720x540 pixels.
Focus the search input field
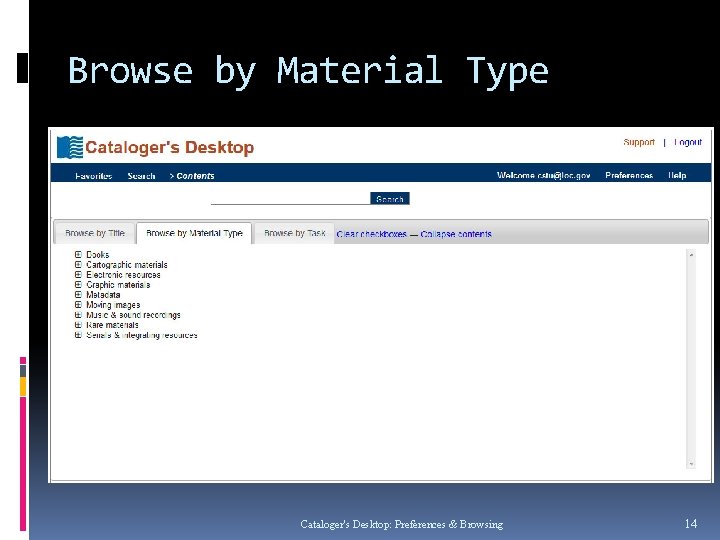pos(291,199)
